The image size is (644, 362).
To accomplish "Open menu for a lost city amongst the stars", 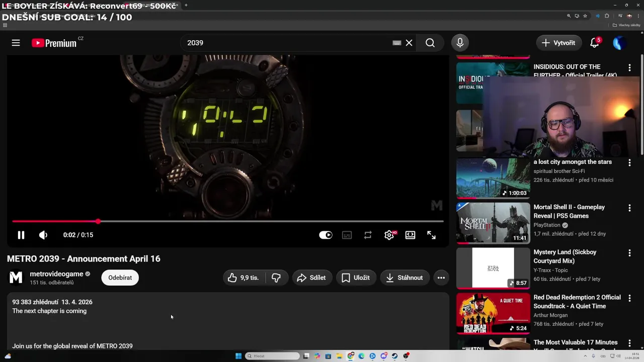I will [x=629, y=162].
